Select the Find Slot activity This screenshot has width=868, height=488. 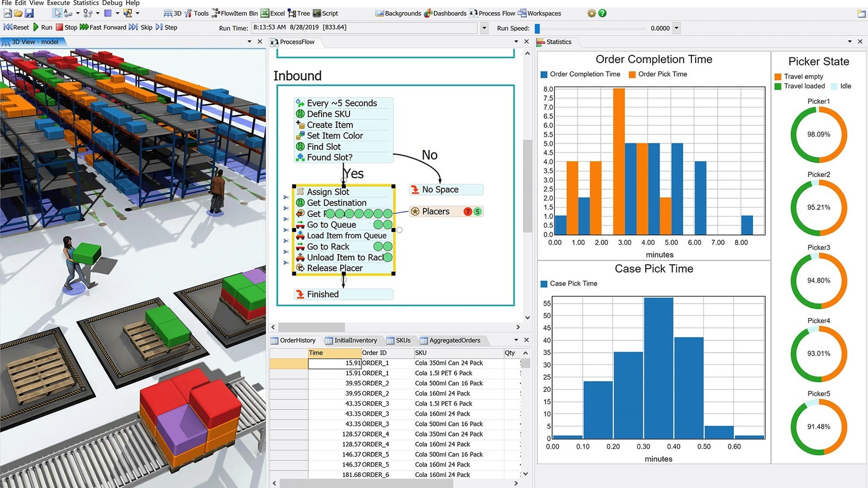(343, 146)
